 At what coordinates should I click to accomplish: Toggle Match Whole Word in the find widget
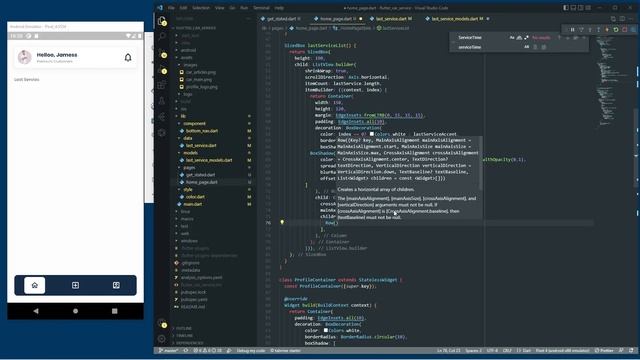click(519, 38)
